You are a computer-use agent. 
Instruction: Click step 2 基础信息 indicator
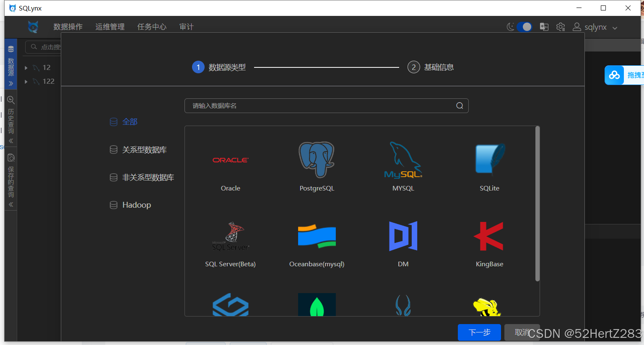point(431,67)
